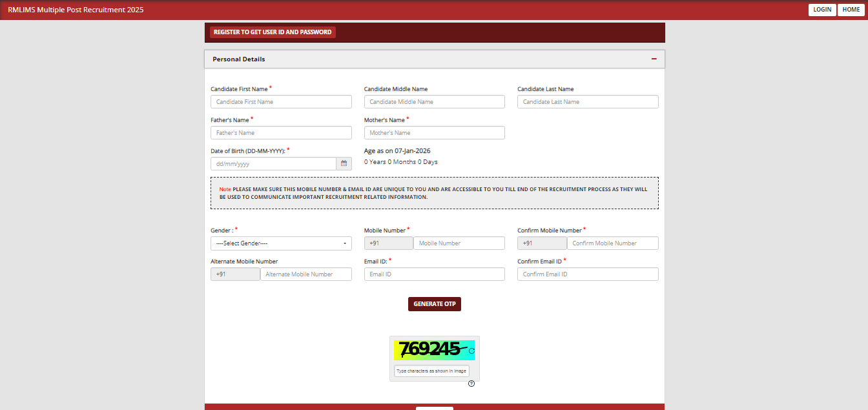Screen dimensions: 868x410
Task: Click the LOGIN button
Action: click(822, 9)
